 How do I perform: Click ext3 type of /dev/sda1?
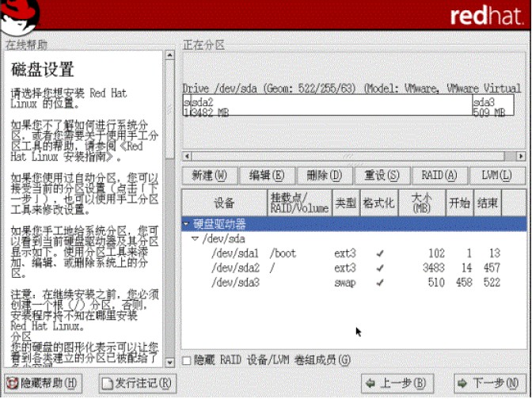[345, 253]
